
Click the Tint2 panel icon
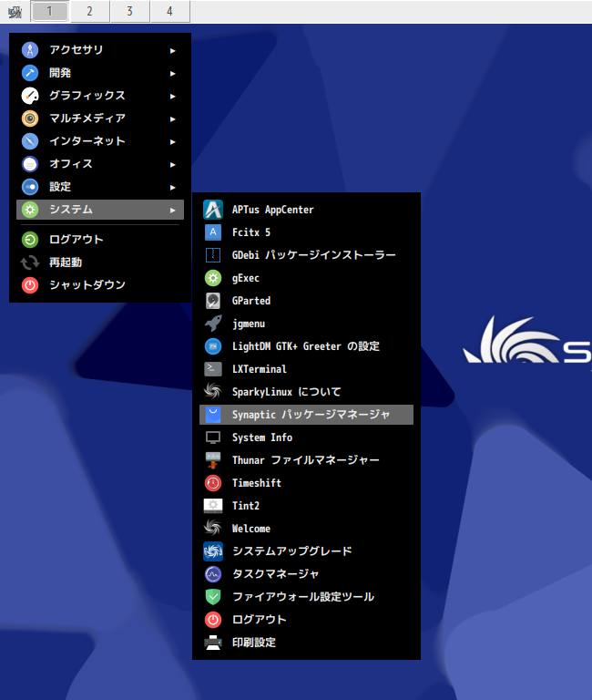point(213,506)
